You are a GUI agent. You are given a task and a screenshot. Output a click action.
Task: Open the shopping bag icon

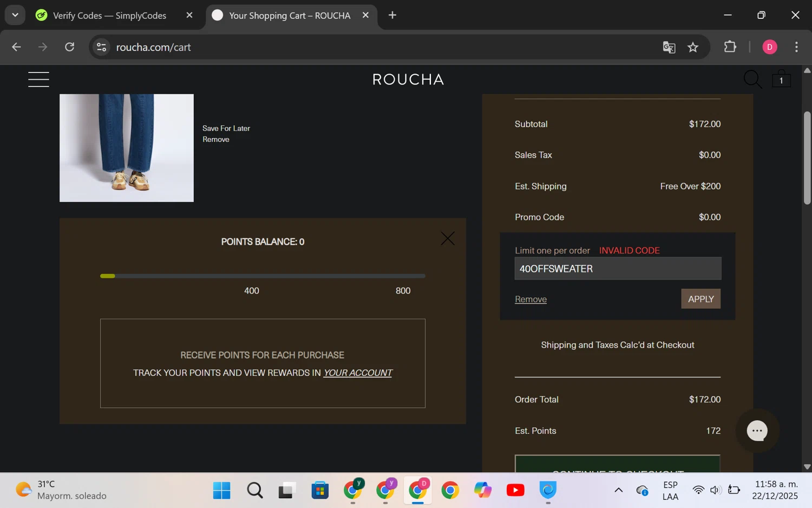[781, 79]
